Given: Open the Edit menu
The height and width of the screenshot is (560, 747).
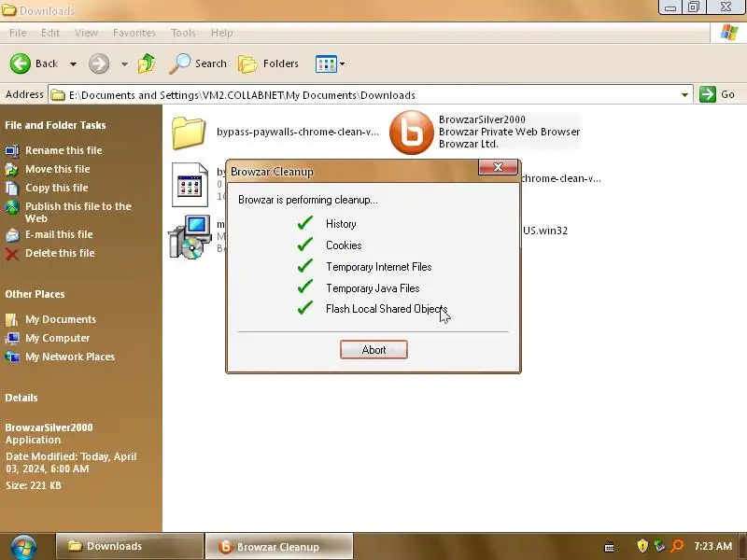Looking at the screenshot, I should point(50,33).
